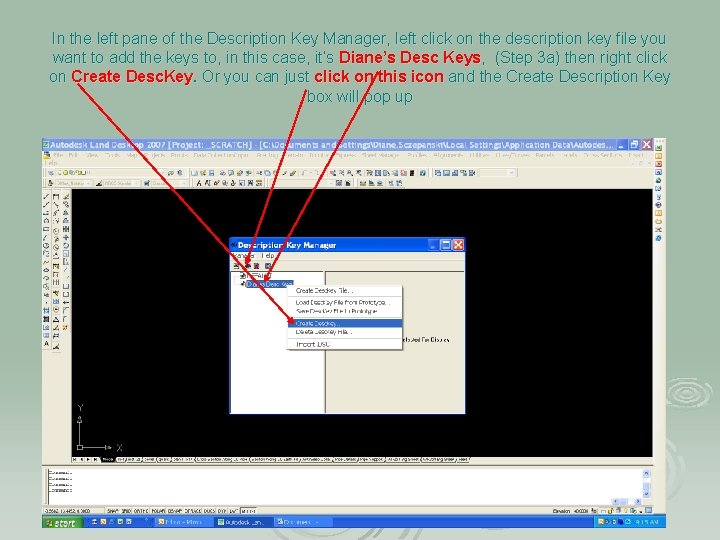Toggle OSNAP in status bar

[x=175, y=511]
